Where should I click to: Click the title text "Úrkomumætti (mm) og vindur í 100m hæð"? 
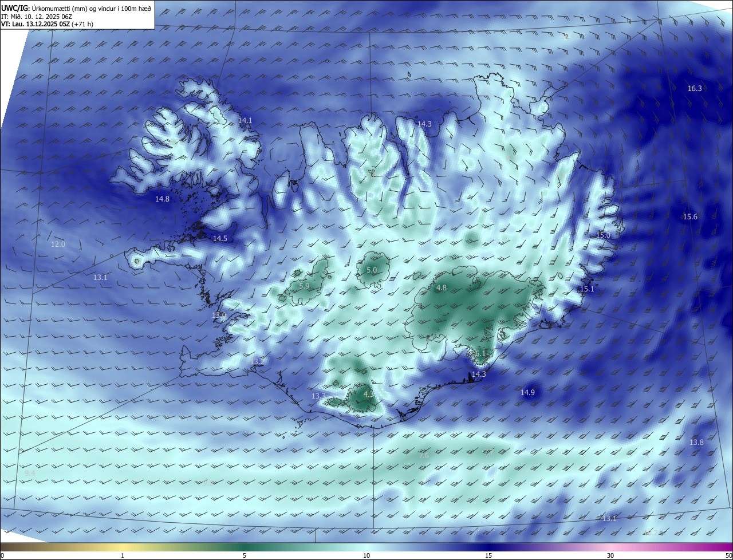coord(92,8)
